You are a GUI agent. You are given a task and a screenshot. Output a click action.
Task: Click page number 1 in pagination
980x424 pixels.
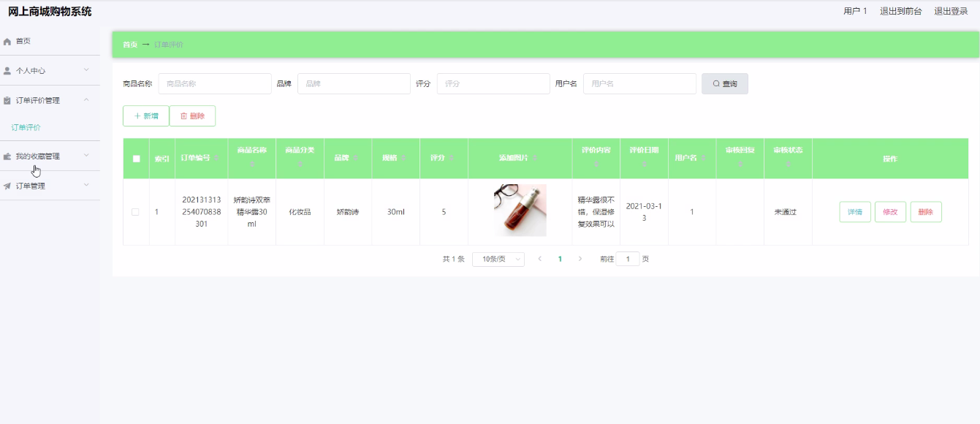pyautogui.click(x=560, y=259)
